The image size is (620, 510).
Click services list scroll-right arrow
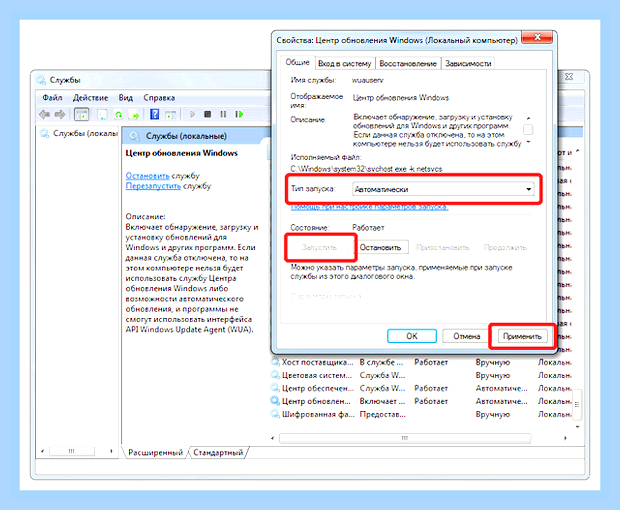pyautogui.click(x=565, y=438)
